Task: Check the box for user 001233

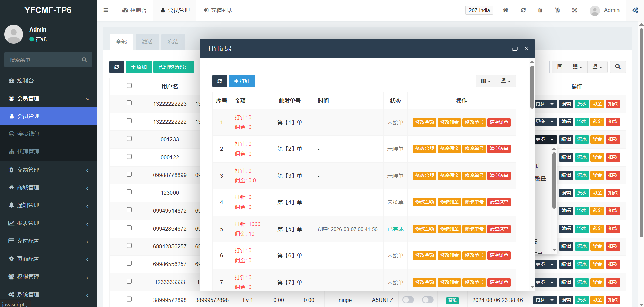Action: 129,138
